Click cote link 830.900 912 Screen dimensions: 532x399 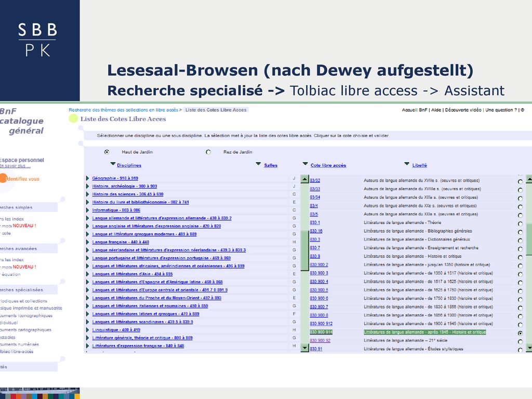pyautogui.click(x=321, y=324)
